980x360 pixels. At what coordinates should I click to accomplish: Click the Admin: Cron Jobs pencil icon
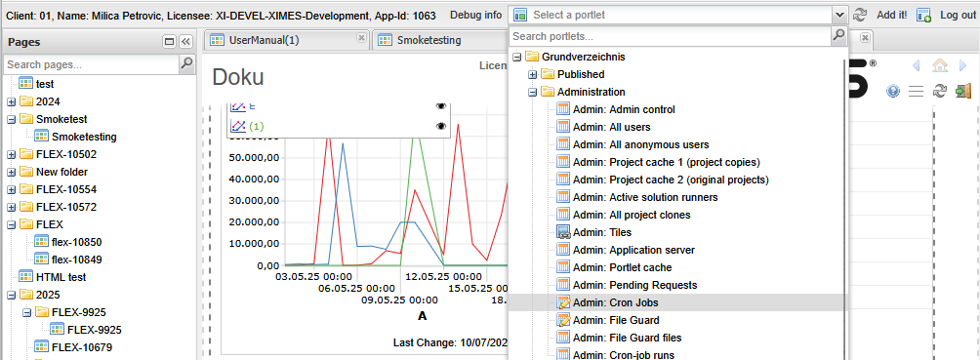click(564, 302)
